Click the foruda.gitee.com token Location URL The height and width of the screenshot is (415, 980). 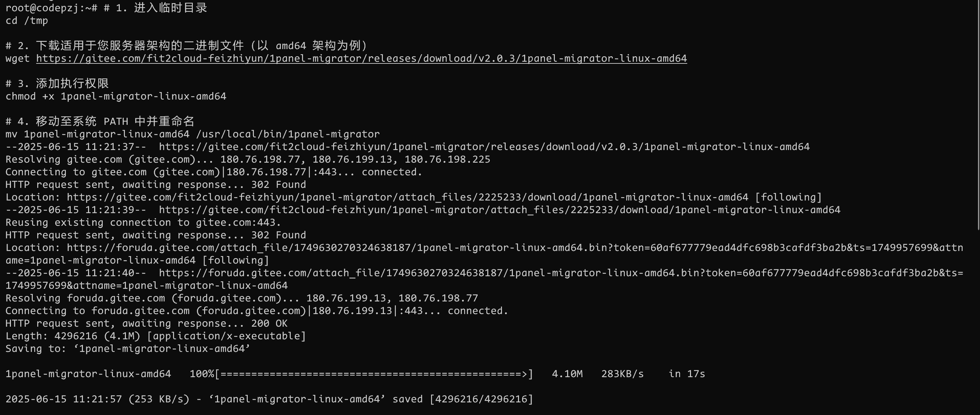pyautogui.click(x=484, y=254)
